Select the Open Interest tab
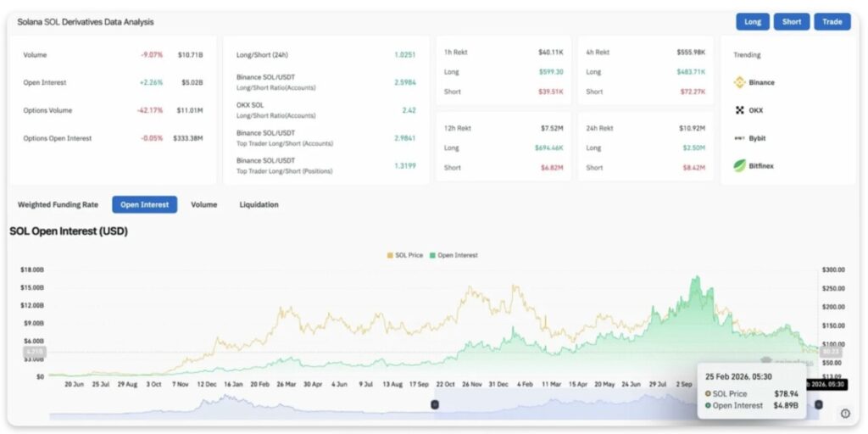 [144, 204]
